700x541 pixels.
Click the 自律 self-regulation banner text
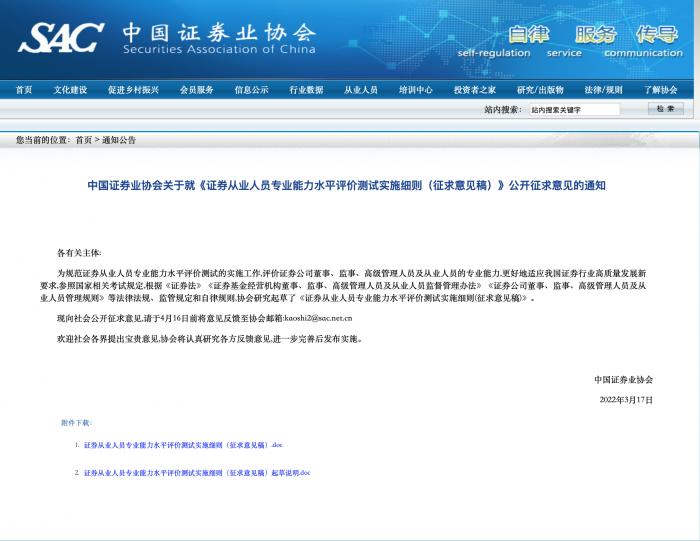(529, 34)
